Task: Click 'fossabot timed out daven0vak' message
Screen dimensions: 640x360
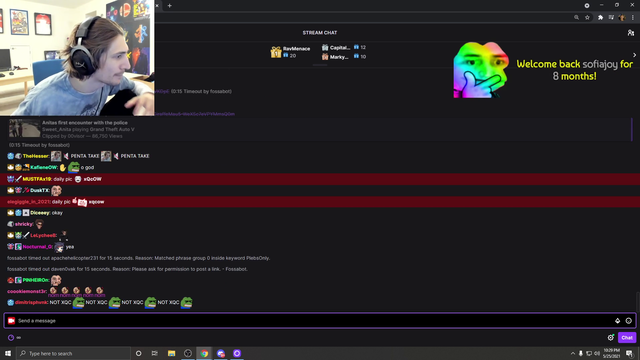Action: pyautogui.click(x=127, y=269)
